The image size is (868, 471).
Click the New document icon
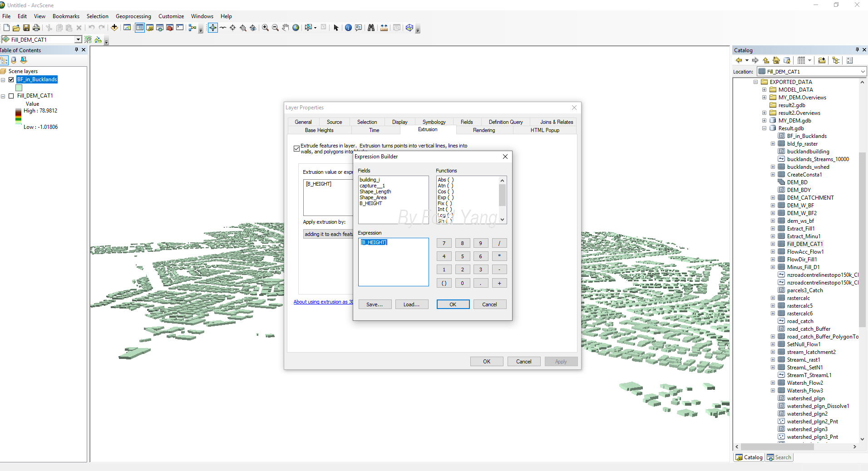(x=6, y=28)
